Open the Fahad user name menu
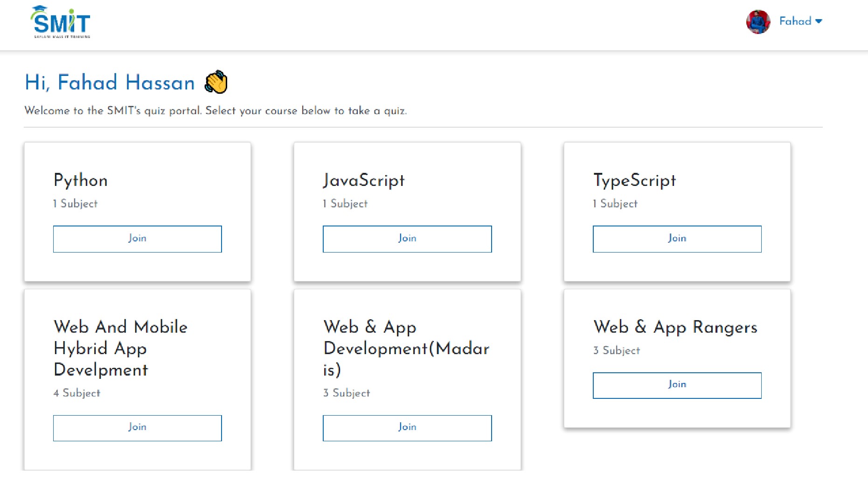This screenshot has height=479, width=868. click(x=795, y=21)
